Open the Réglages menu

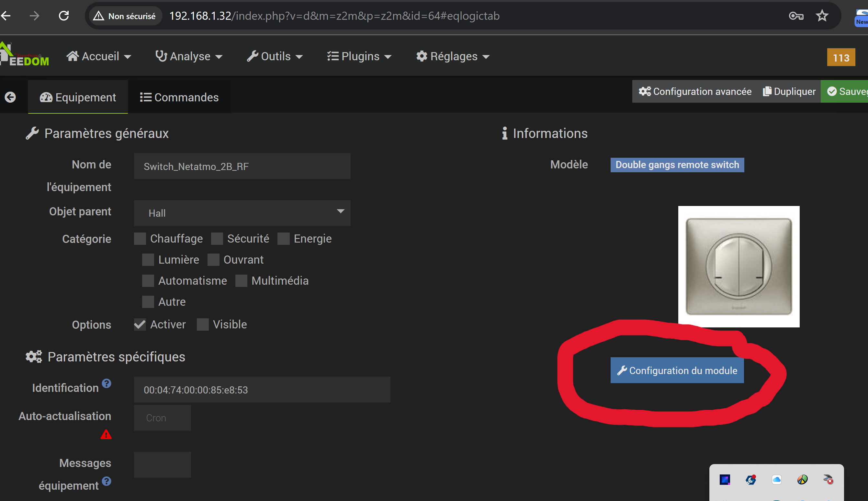tap(453, 56)
